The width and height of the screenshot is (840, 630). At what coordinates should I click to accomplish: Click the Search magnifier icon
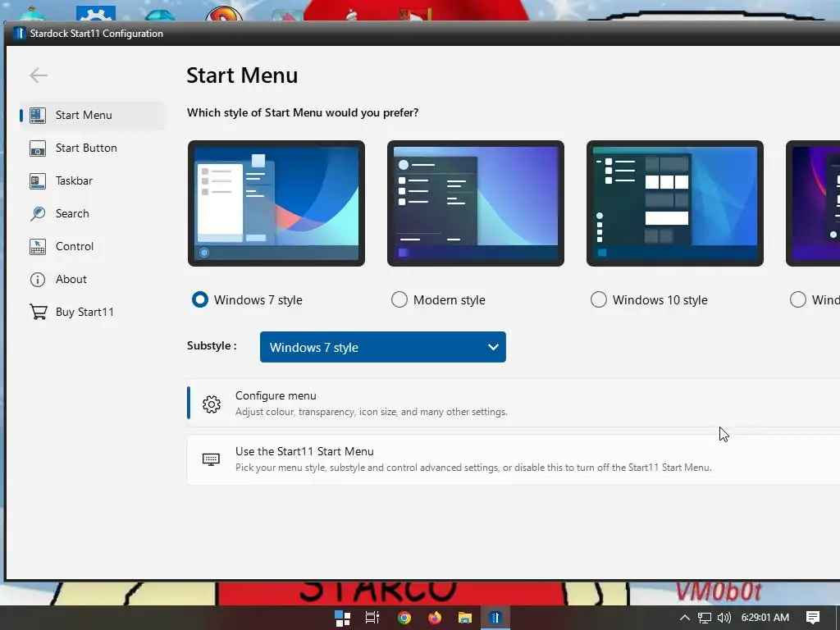pos(38,214)
